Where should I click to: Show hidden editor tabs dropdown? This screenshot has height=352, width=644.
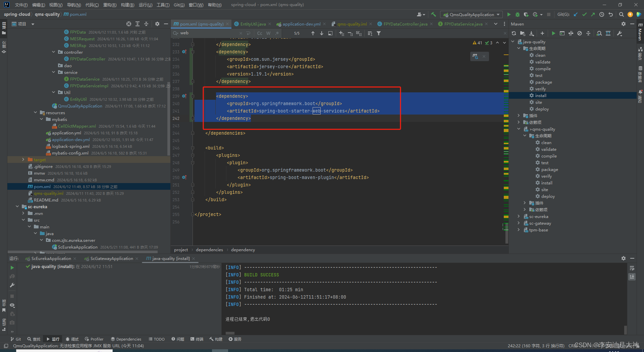click(x=496, y=24)
